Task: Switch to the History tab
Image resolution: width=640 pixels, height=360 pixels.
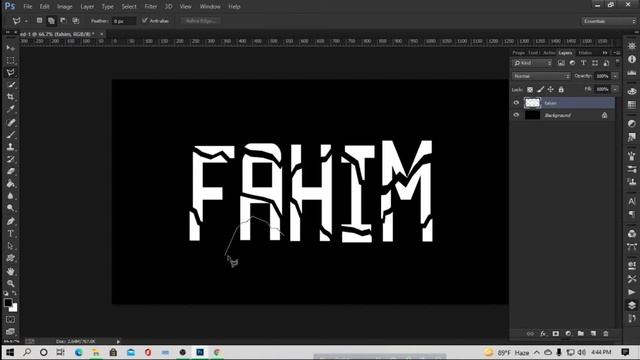Action: click(585, 53)
